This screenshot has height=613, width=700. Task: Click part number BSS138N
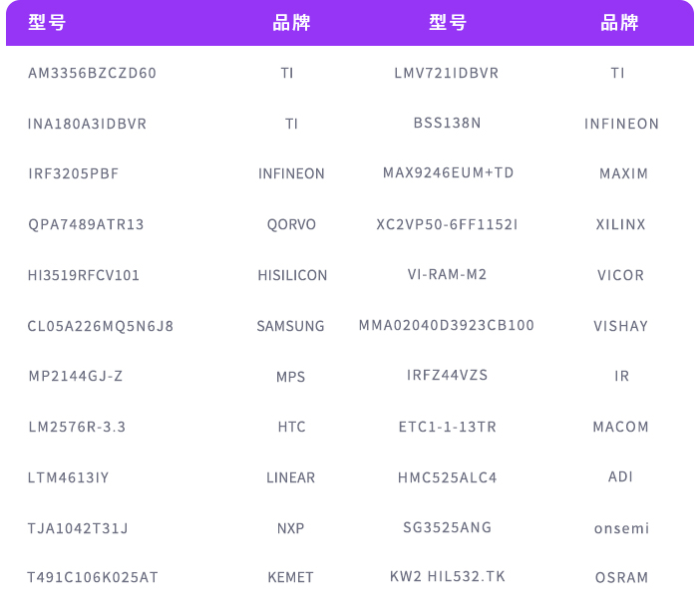click(447, 124)
